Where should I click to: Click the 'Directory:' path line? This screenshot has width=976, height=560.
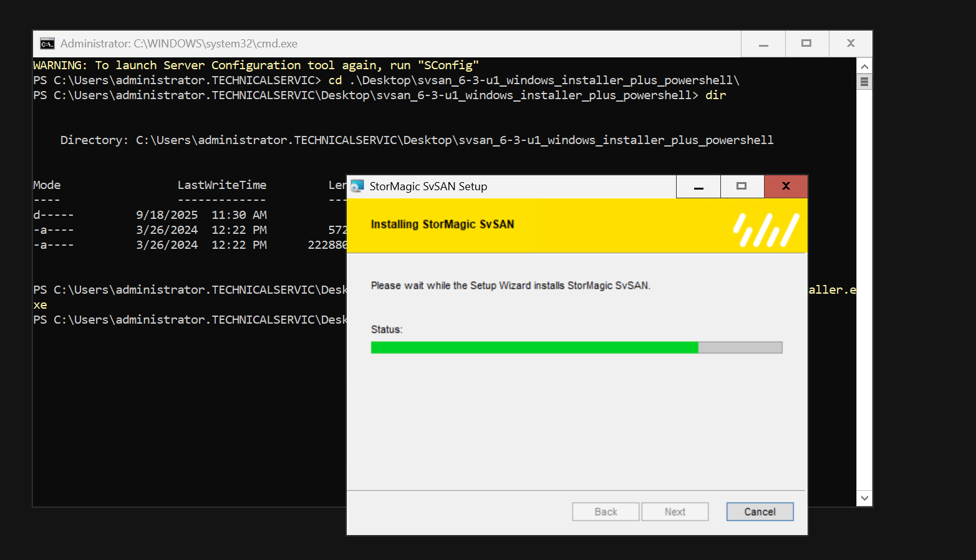[417, 140]
